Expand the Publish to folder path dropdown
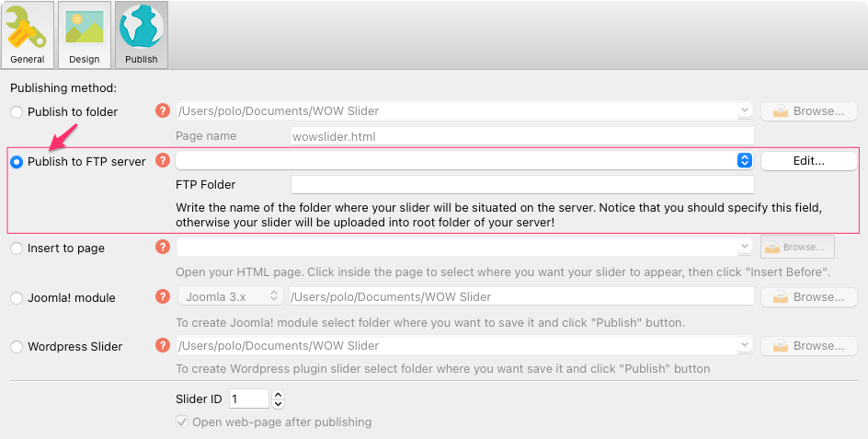868x439 pixels. (744, 111)
